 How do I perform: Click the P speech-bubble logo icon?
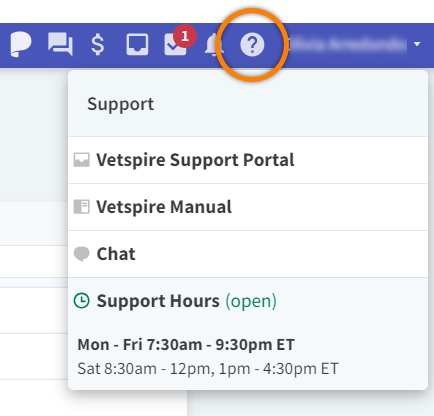pos(21,45)
